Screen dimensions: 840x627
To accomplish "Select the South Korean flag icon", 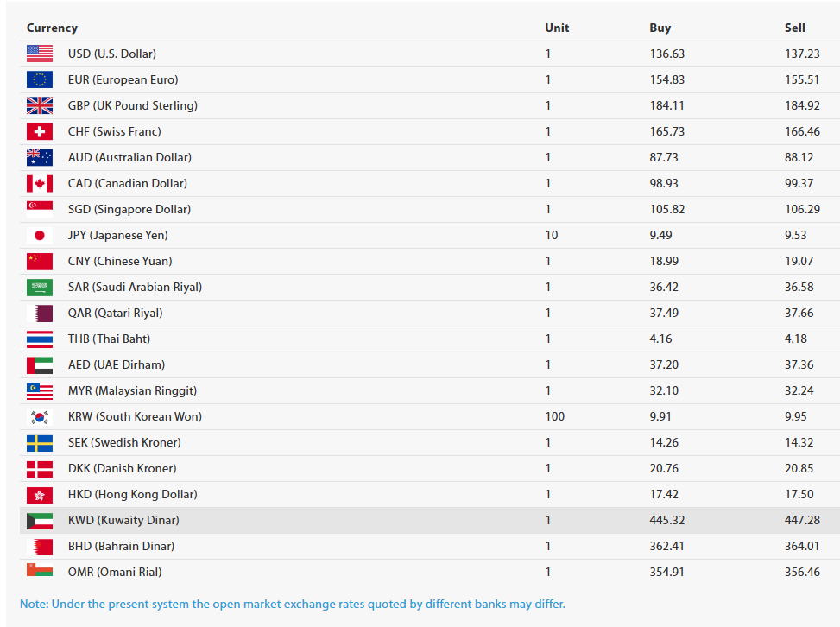I will click(x=40, y=416).
